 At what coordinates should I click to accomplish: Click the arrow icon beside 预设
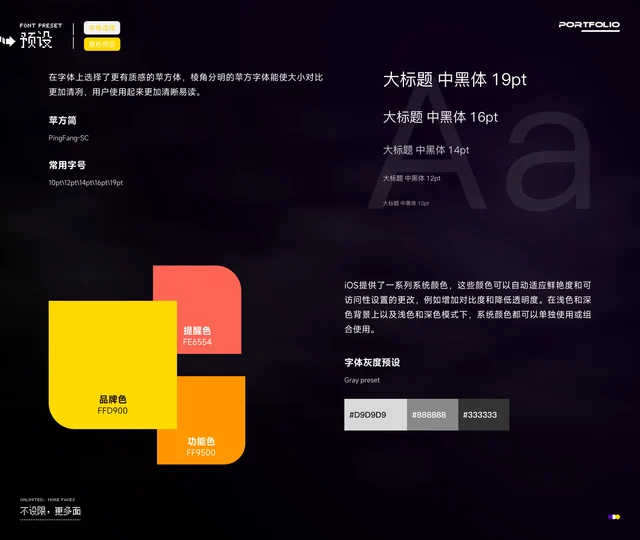coord(8,41)
